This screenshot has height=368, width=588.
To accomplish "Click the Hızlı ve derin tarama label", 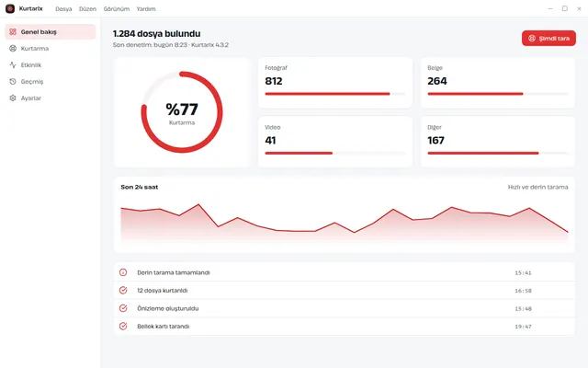I will [537, 187].
